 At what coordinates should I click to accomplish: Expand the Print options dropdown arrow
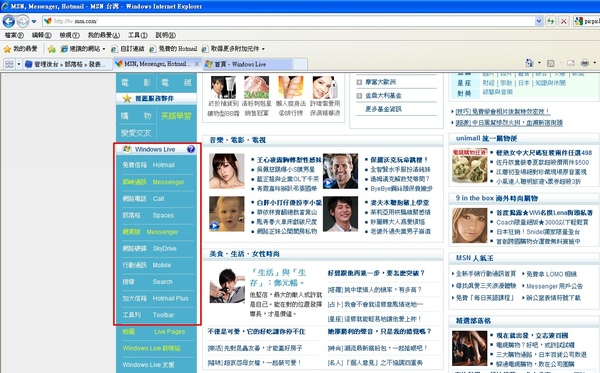pos(594,63)
